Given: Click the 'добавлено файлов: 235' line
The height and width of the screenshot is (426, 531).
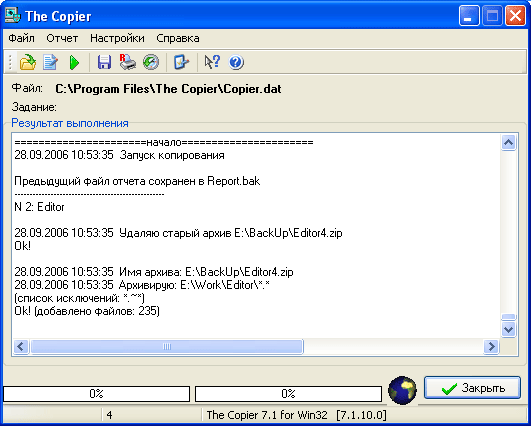Looking at the screenshot, I should pyautogui.click(x=87, y=311).
